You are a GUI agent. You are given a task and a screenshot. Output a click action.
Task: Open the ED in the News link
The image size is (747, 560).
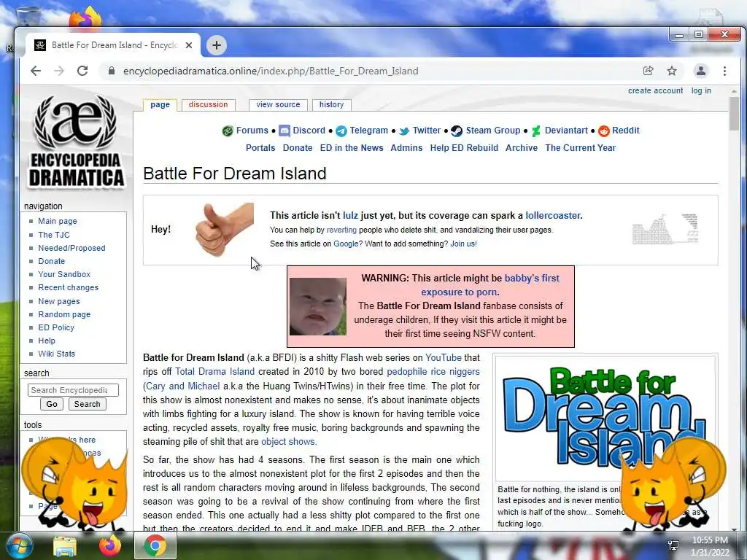pyautogui.click(x=352, y=148)
